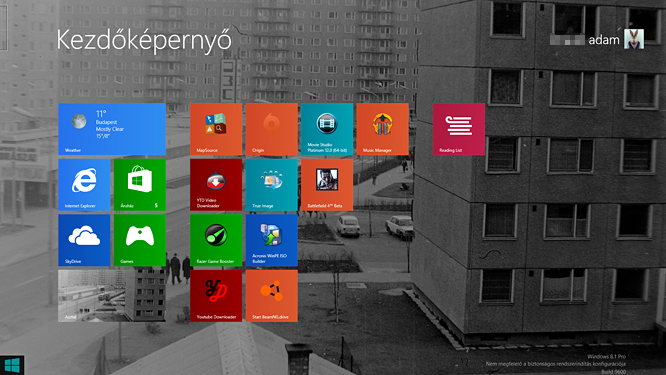Launch the MapSource tile
The width and height of the screenshot is (666, 375).
[x=216, y=129]
